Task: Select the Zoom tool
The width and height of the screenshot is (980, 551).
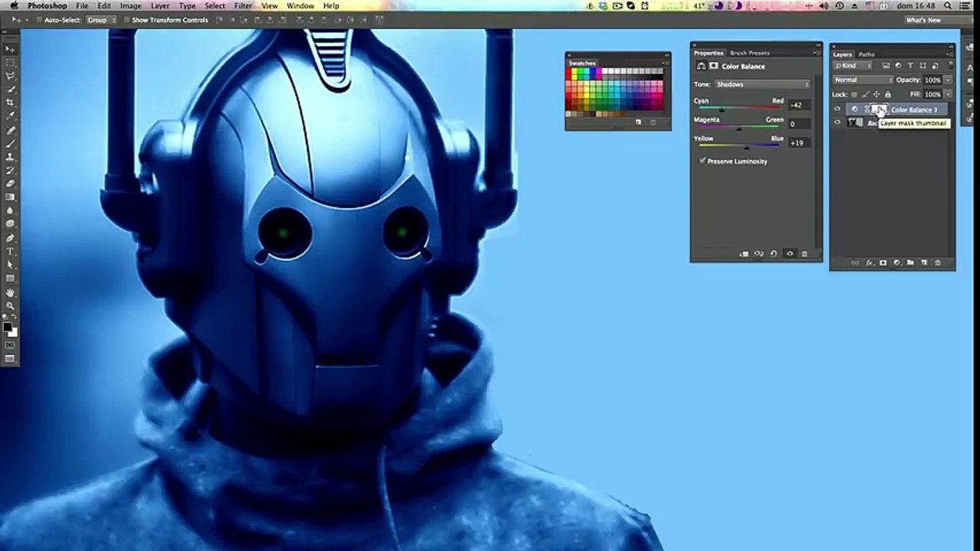Action: coord(10,305)
